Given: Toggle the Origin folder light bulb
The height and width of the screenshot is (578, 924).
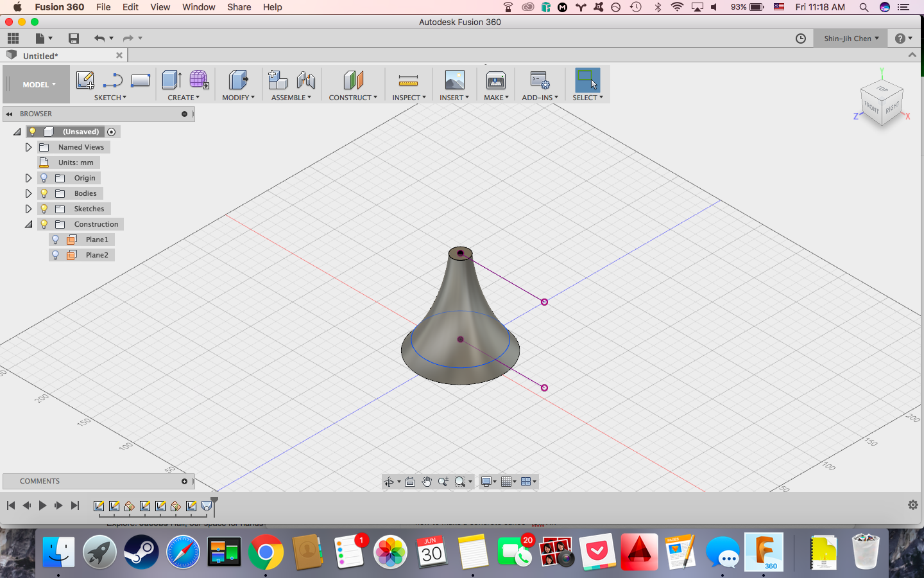Looking at the screenshot, I should [44, 178].
